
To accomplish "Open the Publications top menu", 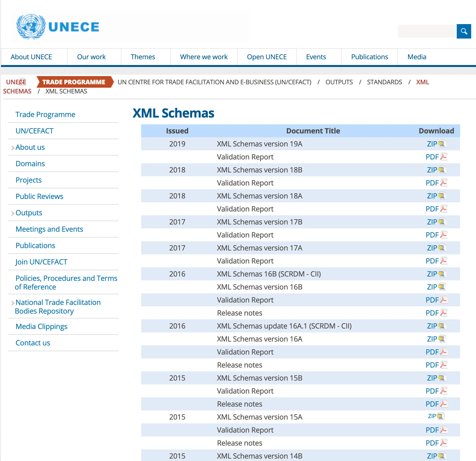I will (x=369, y=57).
